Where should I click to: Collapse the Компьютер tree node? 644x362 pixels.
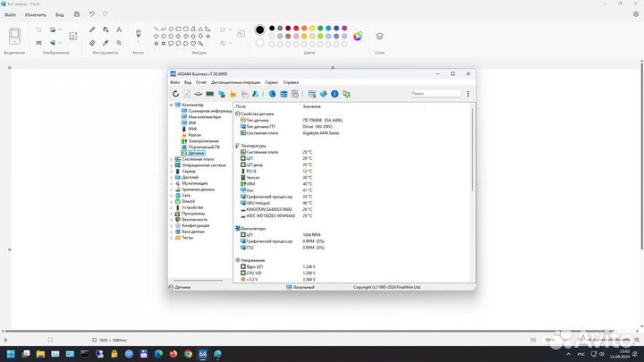(172, 105)
